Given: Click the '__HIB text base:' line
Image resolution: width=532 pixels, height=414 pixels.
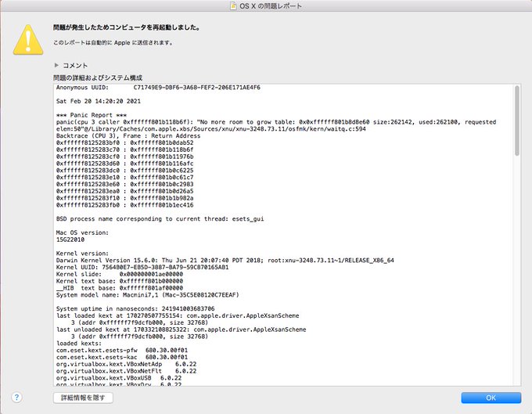Looking at the screenshot, I should coord(120,288).
